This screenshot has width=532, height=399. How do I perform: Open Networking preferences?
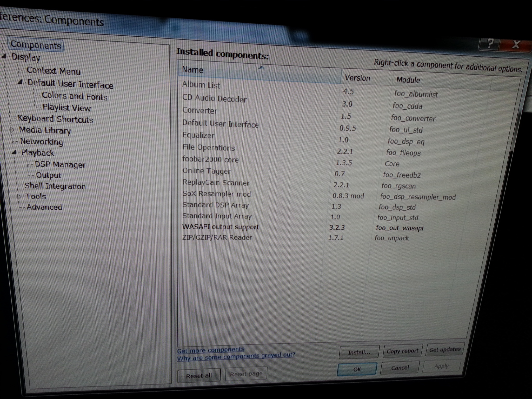(x=41, y=142)
